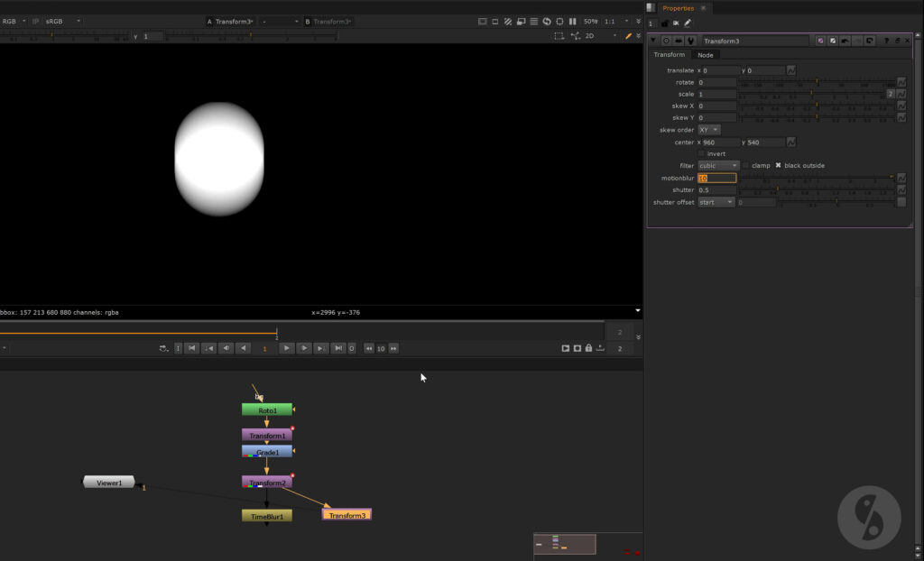Image resolution: width=924 pixels, height=561 pixels.
Task: Revert the Transform3 panel icon
Action: click(870, 41)
